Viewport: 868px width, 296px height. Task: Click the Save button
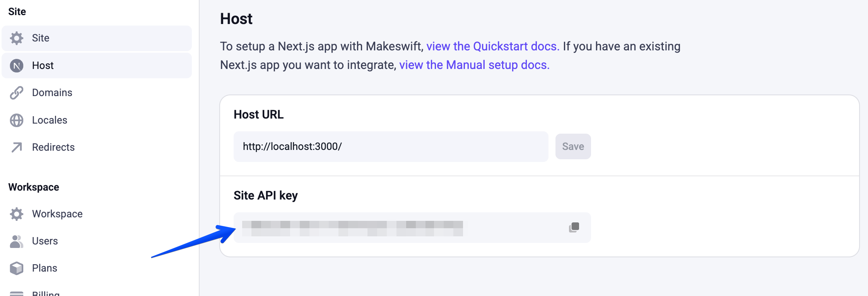(x=573, y=146)
